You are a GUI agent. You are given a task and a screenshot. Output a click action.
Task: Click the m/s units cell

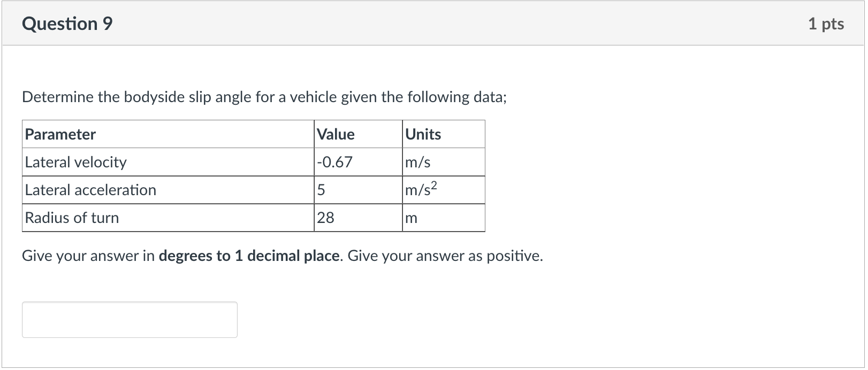[444, 162]
